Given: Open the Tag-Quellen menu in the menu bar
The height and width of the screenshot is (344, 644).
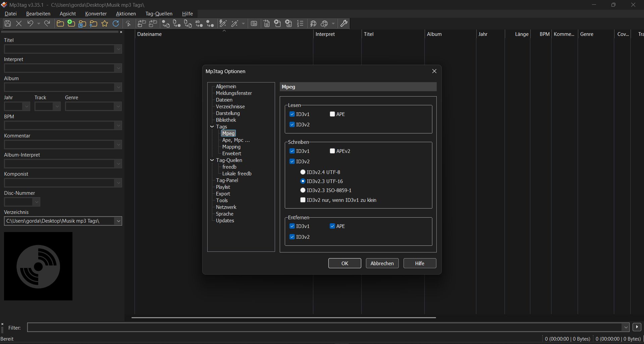Looking at the screenshot, I should point(159,14).
